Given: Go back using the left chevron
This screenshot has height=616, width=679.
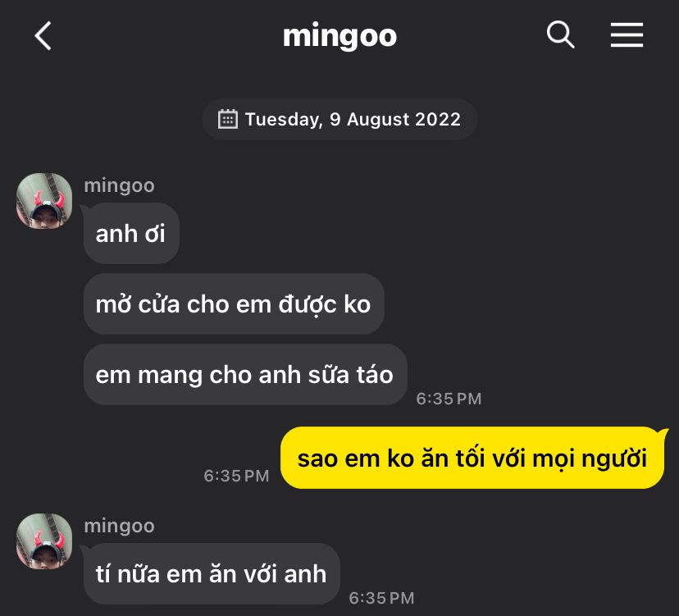Looking at the screenshot, I should (43, 35).
